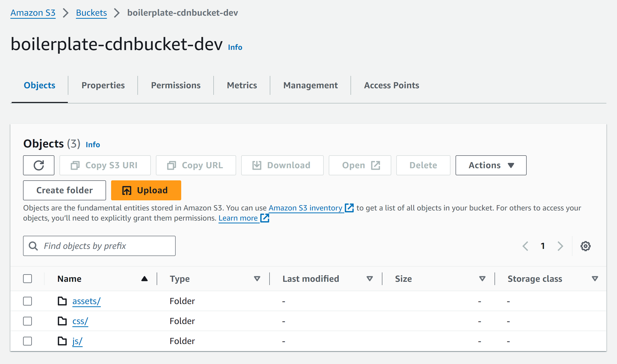Open the Actions dropdown
617x364 pixels.
point(490,165)
